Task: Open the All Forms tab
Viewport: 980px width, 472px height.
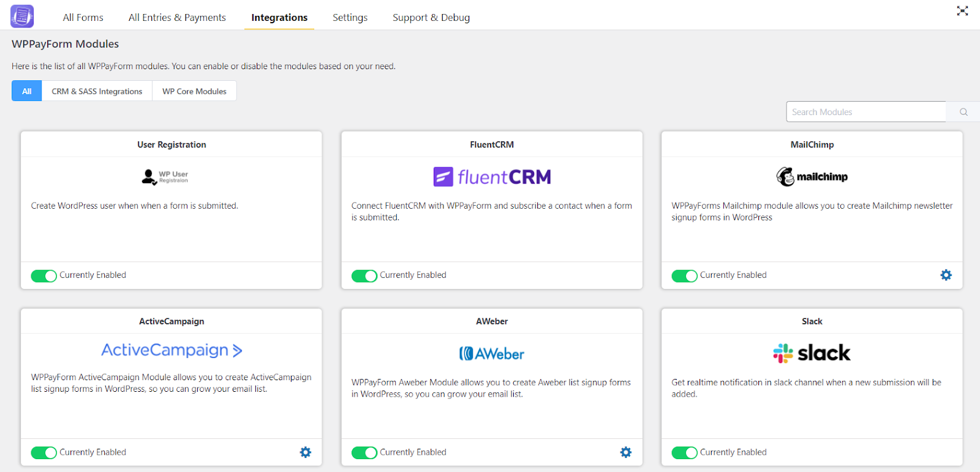Action: pyautogui.click(x=83, y=18)
